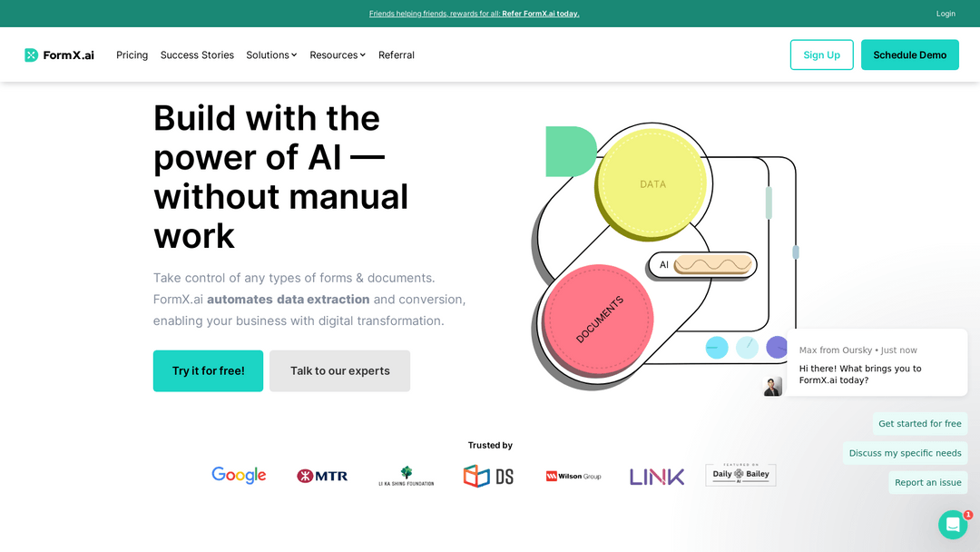Open the Pricing page
Image resolution: width=980 pixels, height=552 pixels.
[132, 55]
